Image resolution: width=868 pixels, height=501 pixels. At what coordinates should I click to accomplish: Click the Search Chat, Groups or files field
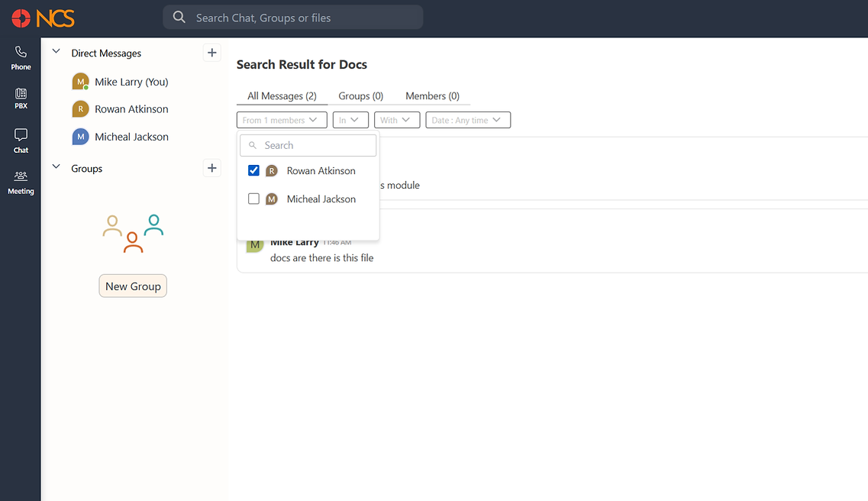click(293, 17)
